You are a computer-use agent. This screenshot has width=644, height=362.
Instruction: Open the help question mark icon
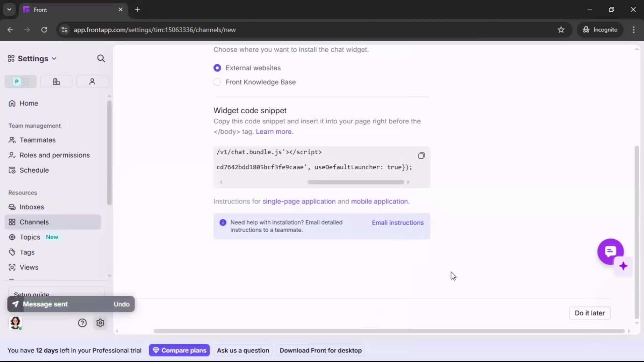pos(83,323)
